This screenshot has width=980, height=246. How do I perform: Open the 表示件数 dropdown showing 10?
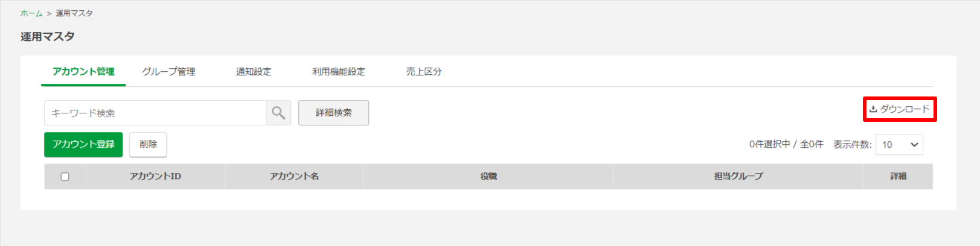tap(899, 145)
